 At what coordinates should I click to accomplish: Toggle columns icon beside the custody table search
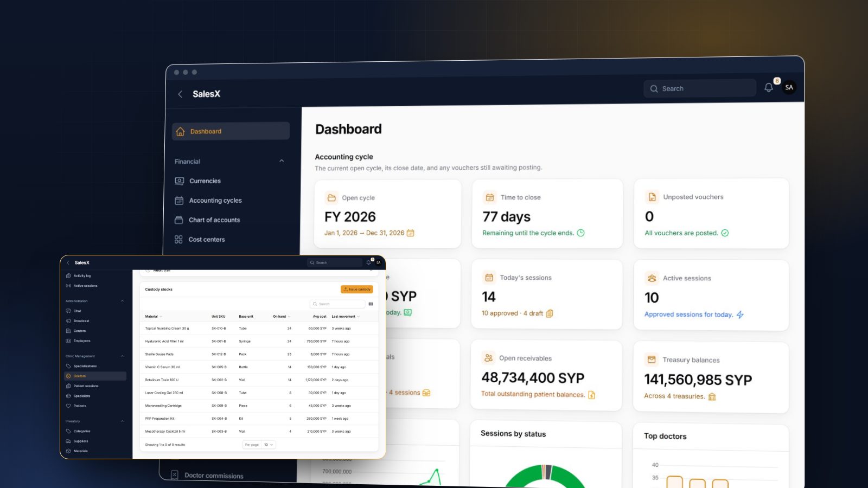(x=371, y=304)
